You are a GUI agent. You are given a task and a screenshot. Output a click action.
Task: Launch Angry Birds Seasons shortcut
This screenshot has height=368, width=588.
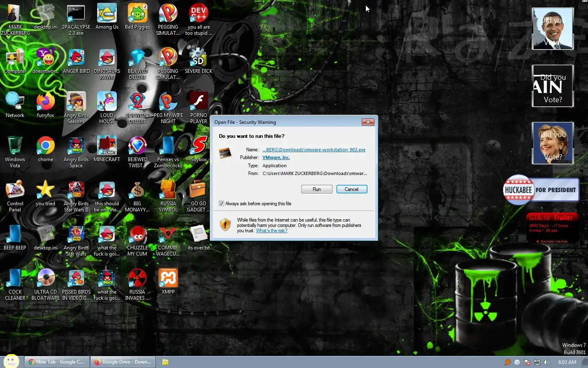tap(76, 107)
